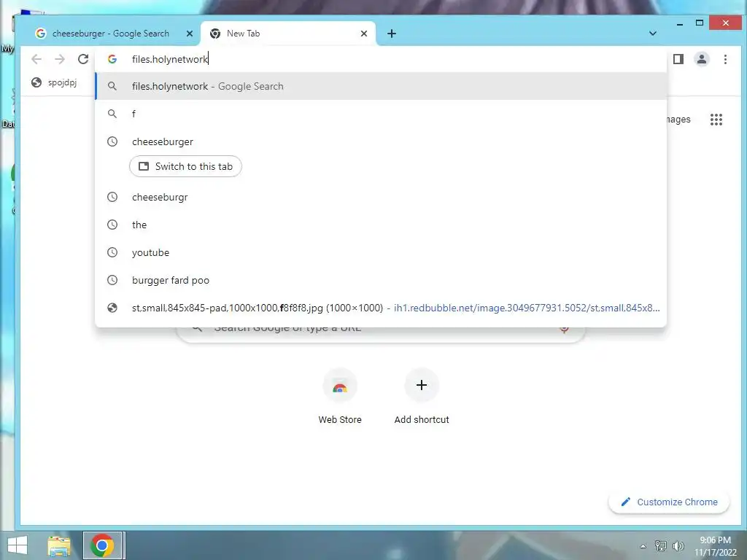Switch to the cheeseburger - Google Search tab

click(111, 34)
